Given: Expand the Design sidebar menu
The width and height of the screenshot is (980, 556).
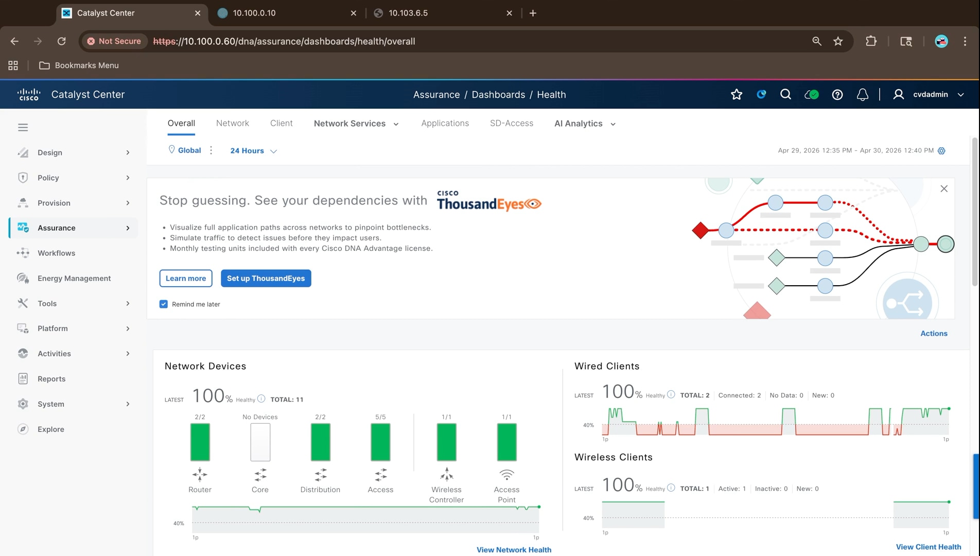Looking at the screenshot, I should (x=74, y=152).
